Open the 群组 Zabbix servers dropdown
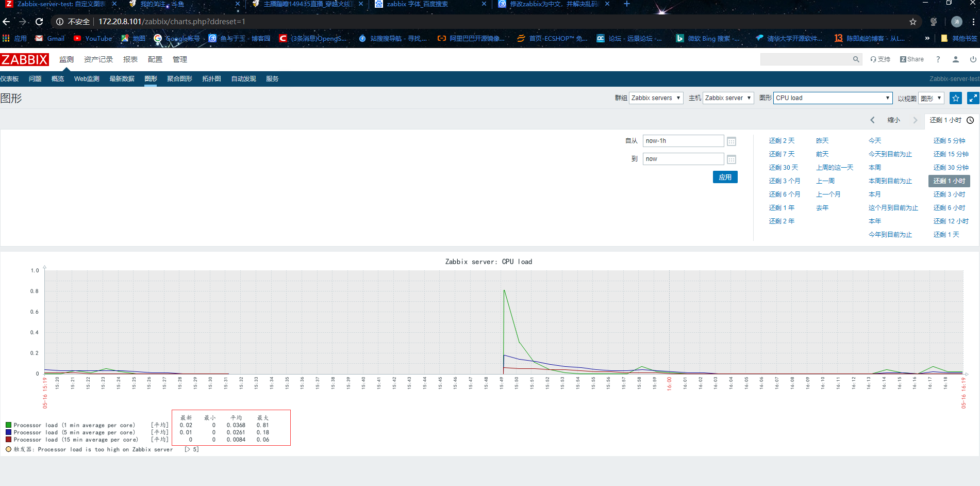The width and height of the screenshot is (980, 486). [656, 98]
